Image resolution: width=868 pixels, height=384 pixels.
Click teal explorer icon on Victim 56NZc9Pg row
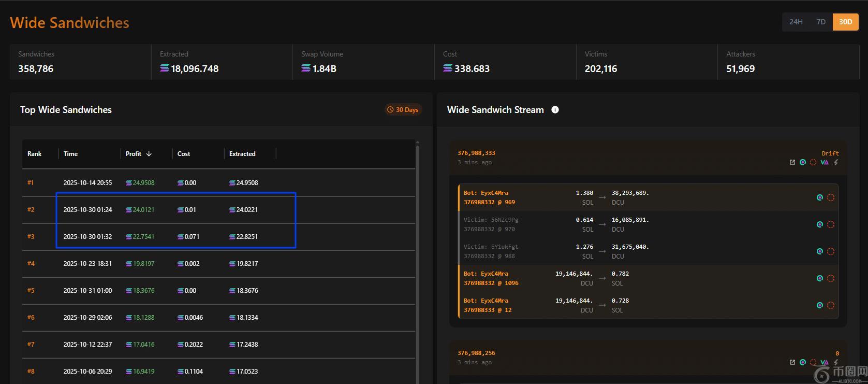point(819,224)
